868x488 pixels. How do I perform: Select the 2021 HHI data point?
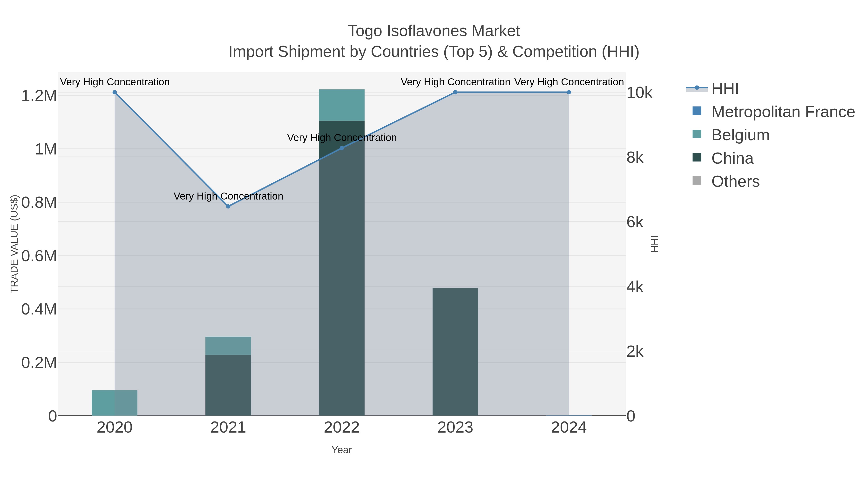pos(228,207)
